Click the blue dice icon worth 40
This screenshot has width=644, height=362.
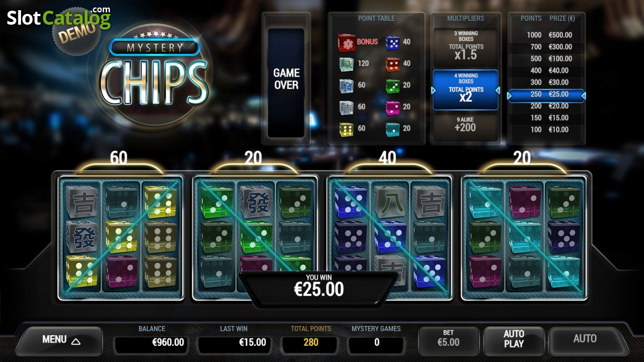tap(393, 42)
